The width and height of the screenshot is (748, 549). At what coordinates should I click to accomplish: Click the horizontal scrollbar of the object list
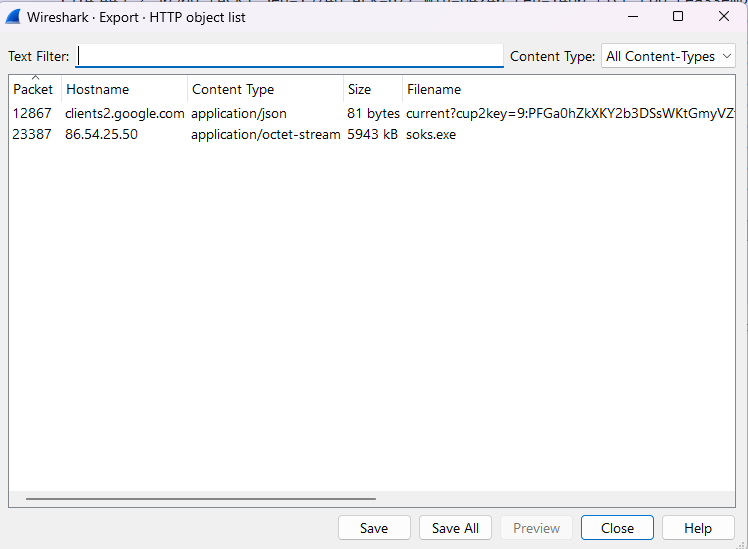click(201, 499)
